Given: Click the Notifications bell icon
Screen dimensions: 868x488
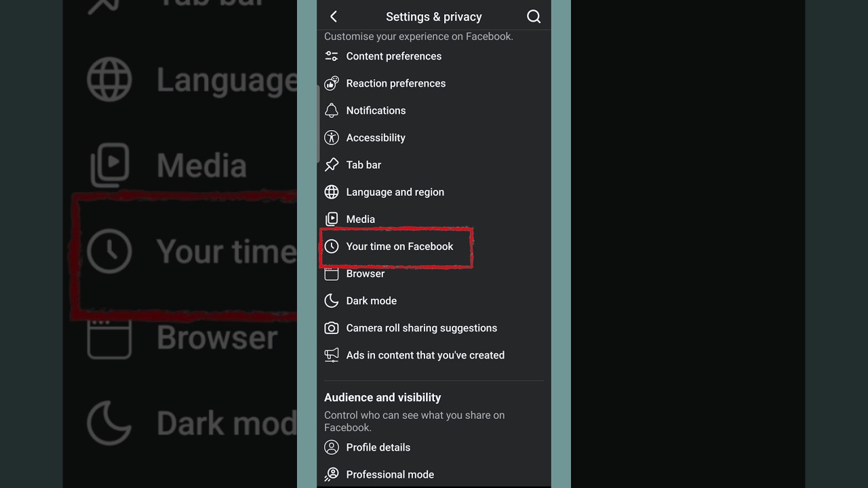Looking at the screenshot, I should point(332,110).
